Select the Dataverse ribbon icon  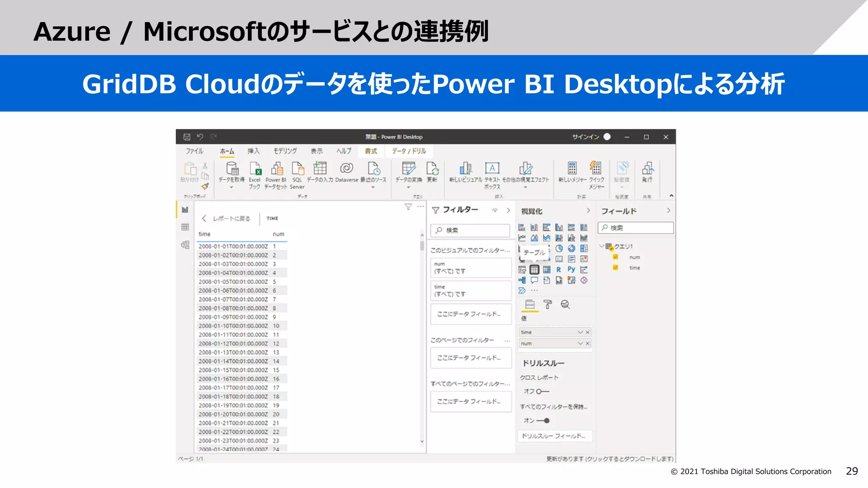[347, 168]
